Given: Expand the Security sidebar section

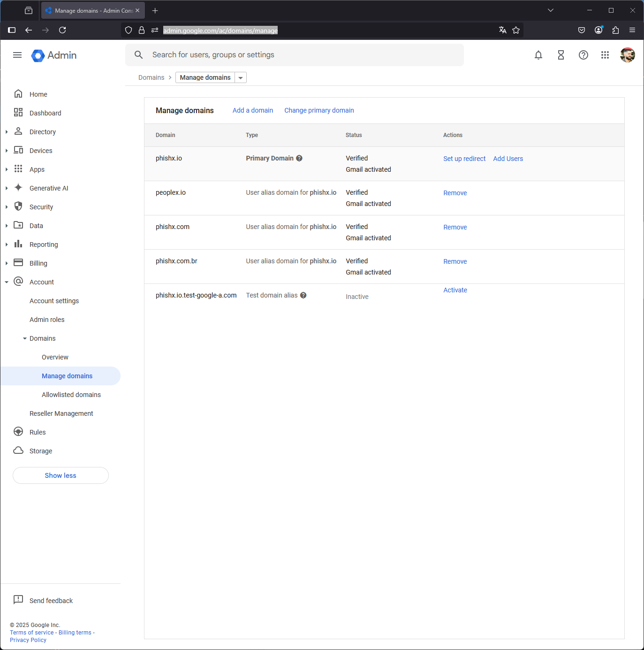Looking at the screenshot, I should (7, 207).
